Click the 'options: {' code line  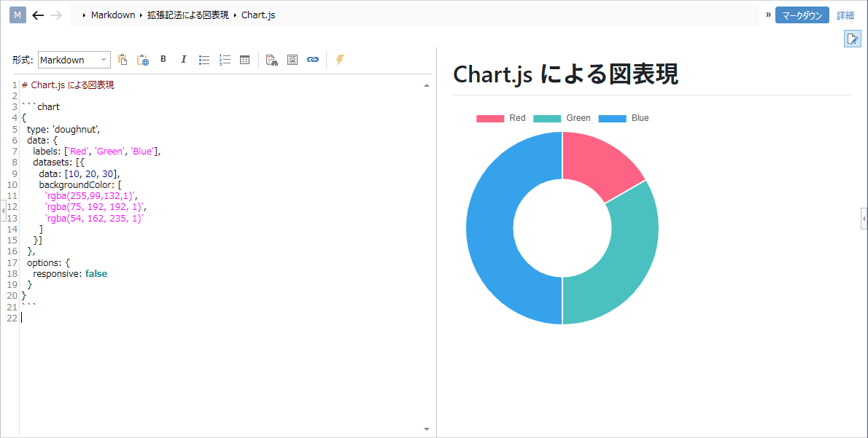(x=49, y=262)
